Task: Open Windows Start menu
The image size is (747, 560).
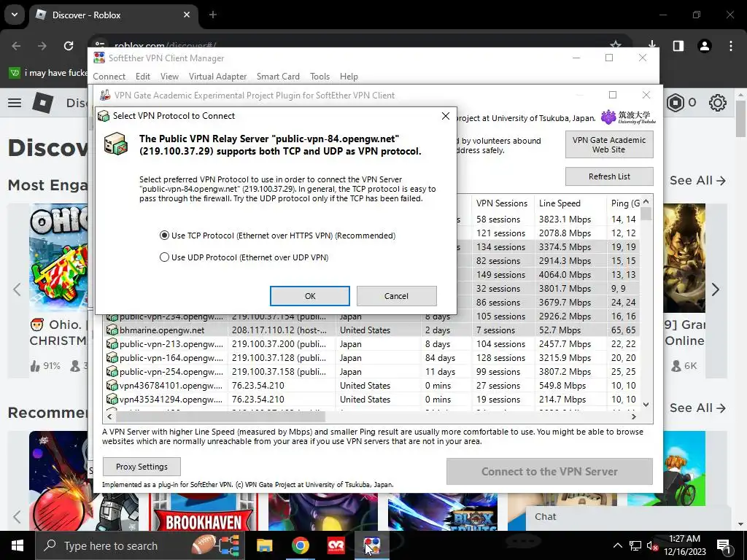Action: pyautogui.click(x=18, y=545)
